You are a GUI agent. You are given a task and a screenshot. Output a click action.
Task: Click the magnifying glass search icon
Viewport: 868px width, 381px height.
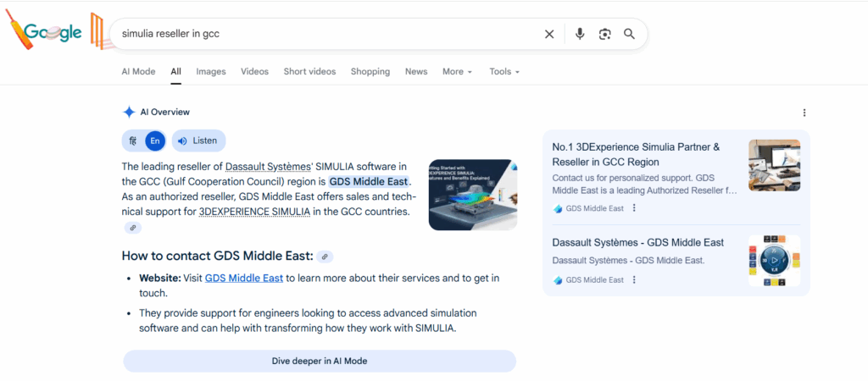click(629, 34)
